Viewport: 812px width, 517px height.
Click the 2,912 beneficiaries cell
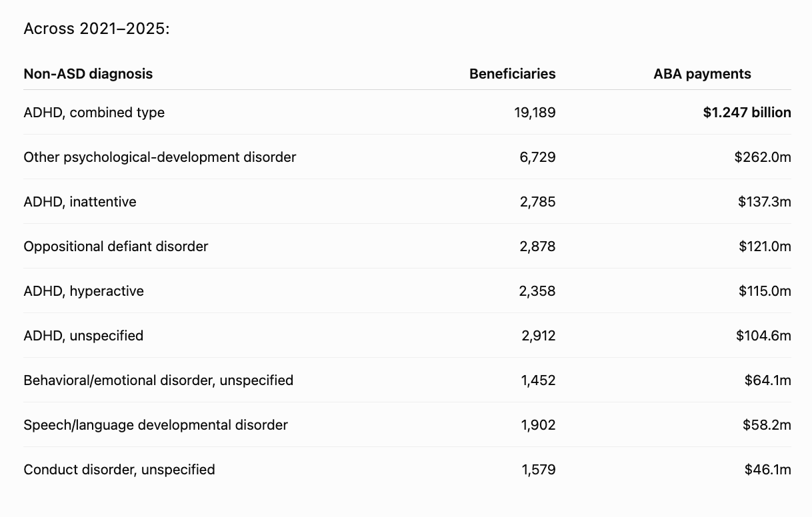539,336
